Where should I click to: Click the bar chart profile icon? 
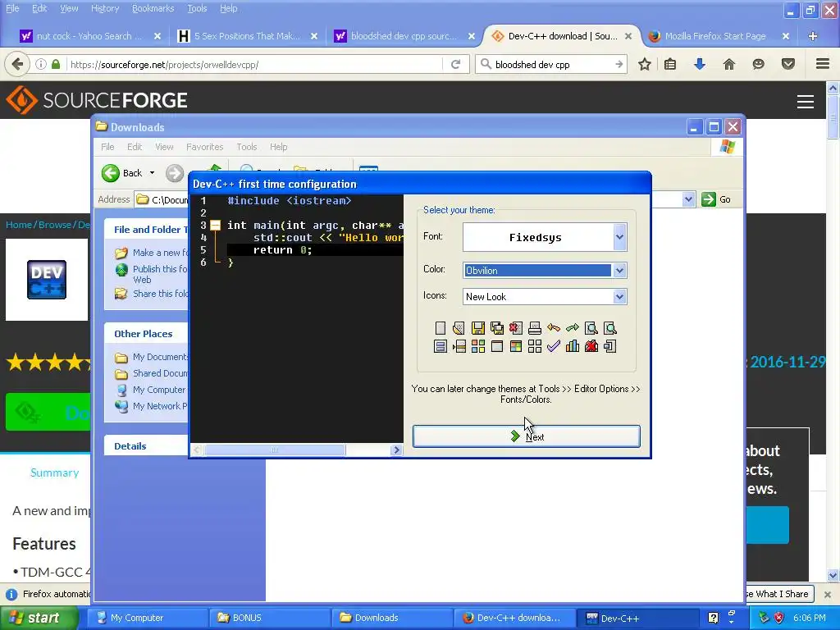tap(572, 347)
